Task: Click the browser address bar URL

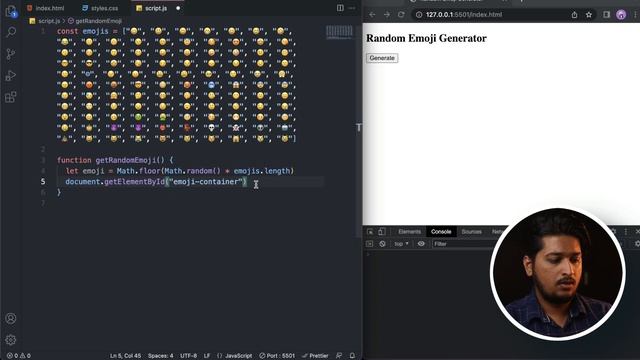Action: coord(464,15)
